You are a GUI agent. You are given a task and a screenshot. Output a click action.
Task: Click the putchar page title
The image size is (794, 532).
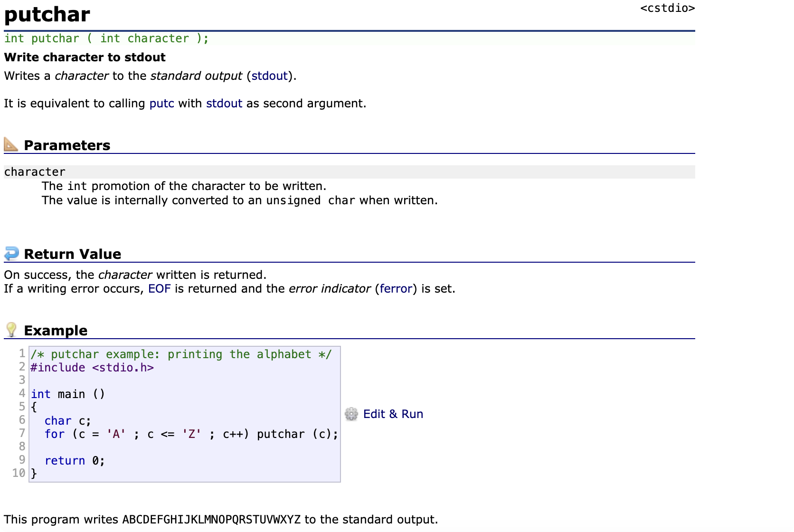[47, 14]
